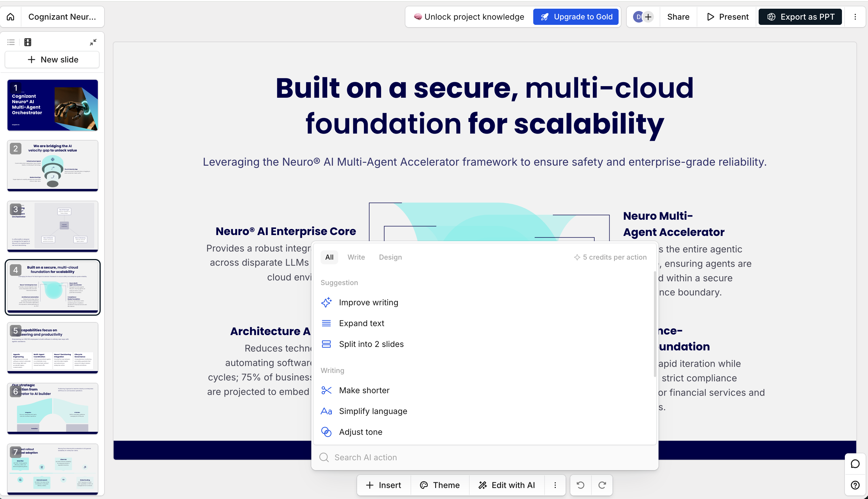Select slide 1 thumbnail

coord(52,105)
